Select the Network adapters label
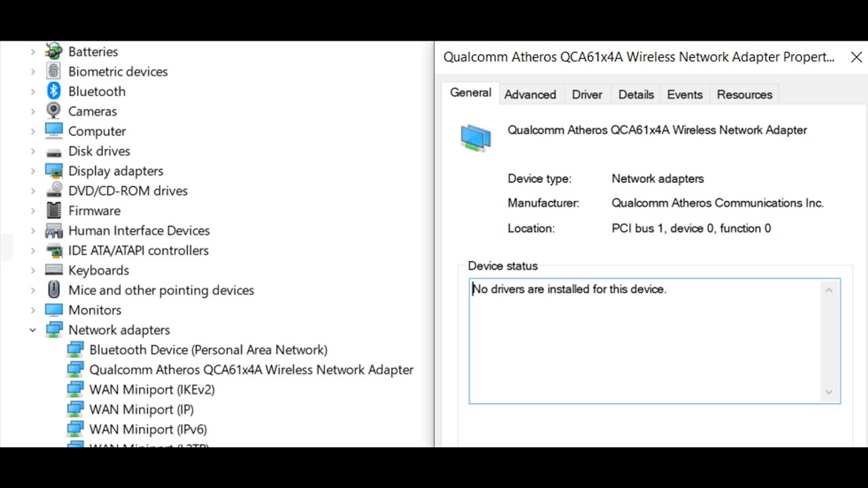This screenshot has height=488, width=868. 119,329
